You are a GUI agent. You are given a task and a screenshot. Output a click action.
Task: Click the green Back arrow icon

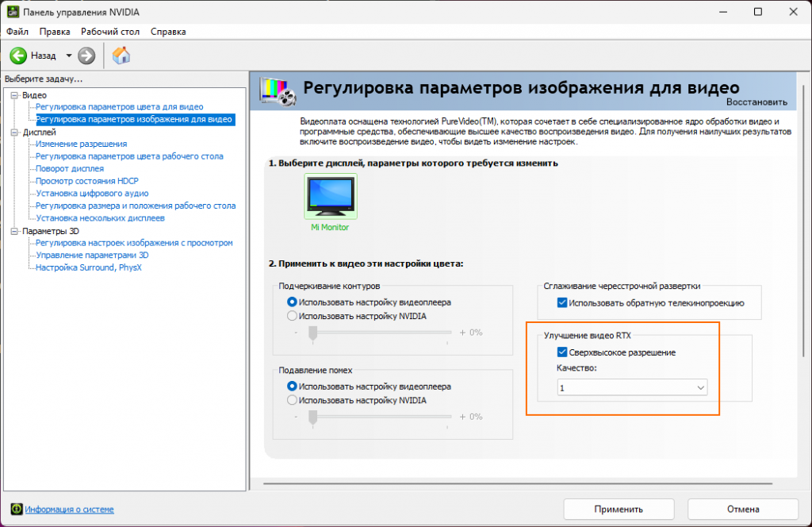(x=18, y=56)
